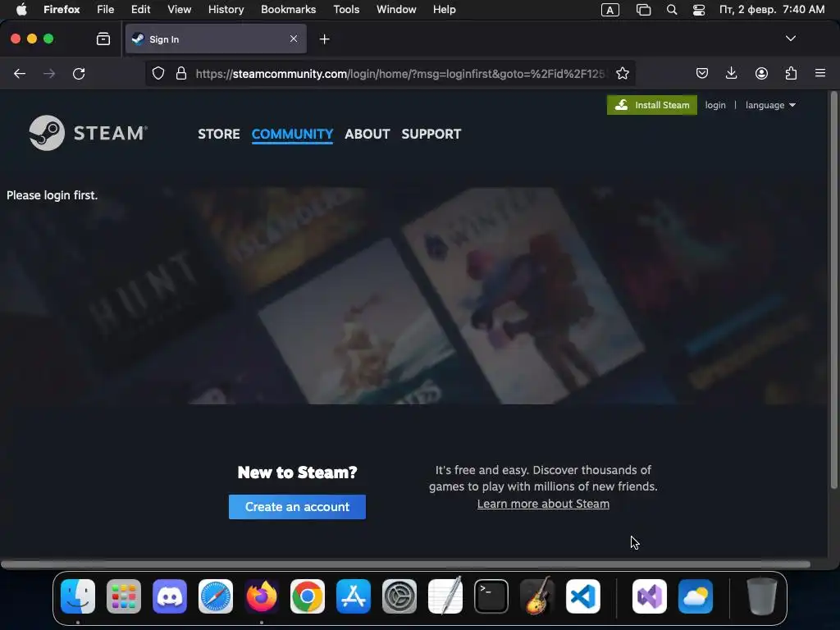
Task: Open Visual Studio from the Dock
Action: [x=650, y=596]
